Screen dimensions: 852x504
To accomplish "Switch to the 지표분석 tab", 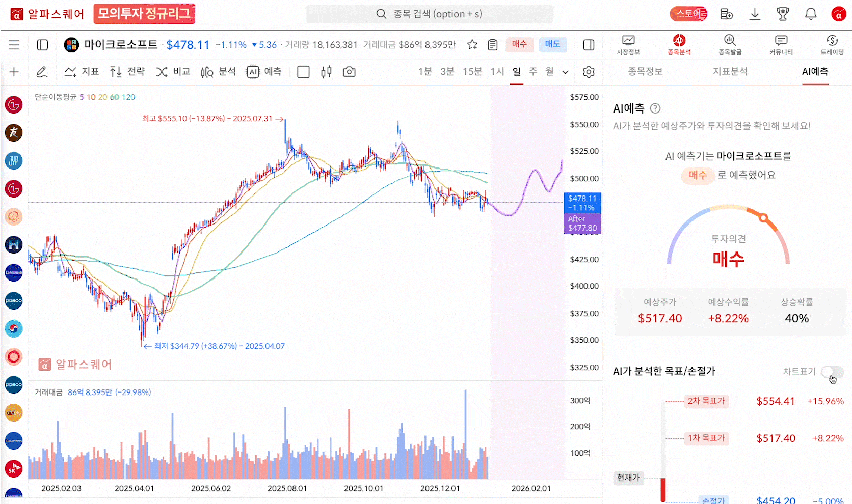I will [x=730, y=71].
